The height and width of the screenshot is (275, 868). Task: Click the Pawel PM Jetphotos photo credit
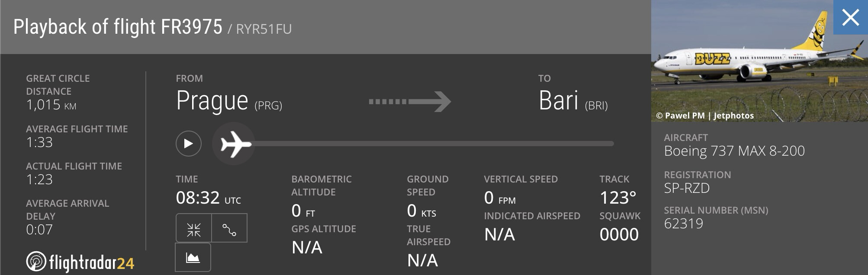(x=705, y=115)
